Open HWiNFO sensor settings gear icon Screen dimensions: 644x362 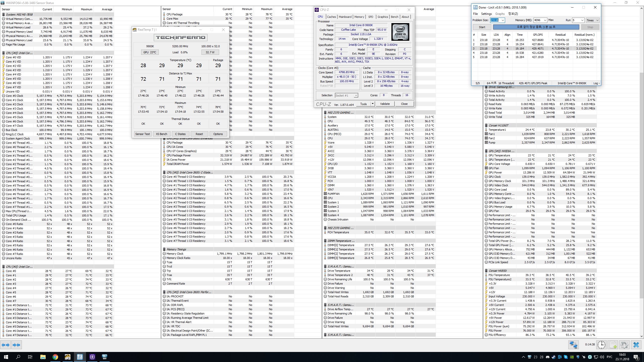click(624, 345)
